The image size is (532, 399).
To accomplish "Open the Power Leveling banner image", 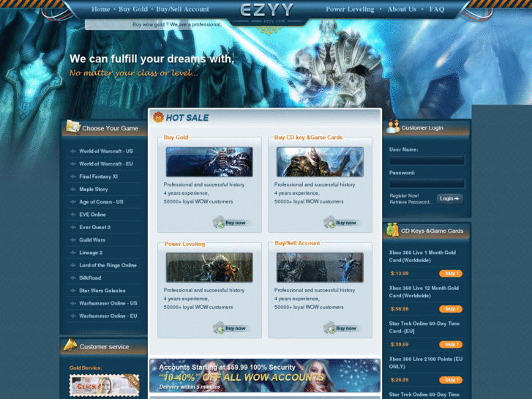I will click(209, 267).
